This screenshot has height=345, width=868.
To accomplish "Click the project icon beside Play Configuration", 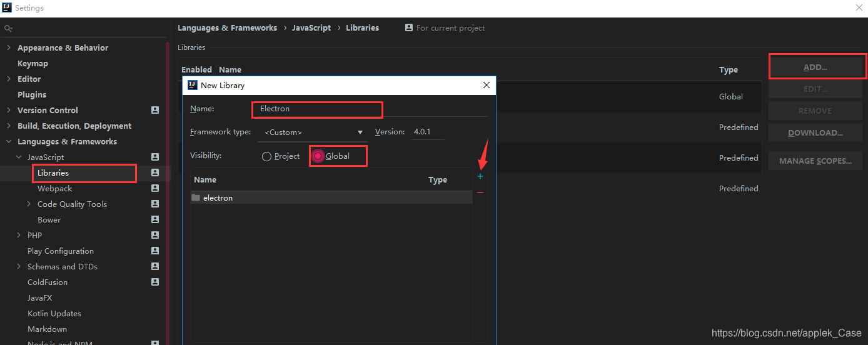I will tap(155, 251).
